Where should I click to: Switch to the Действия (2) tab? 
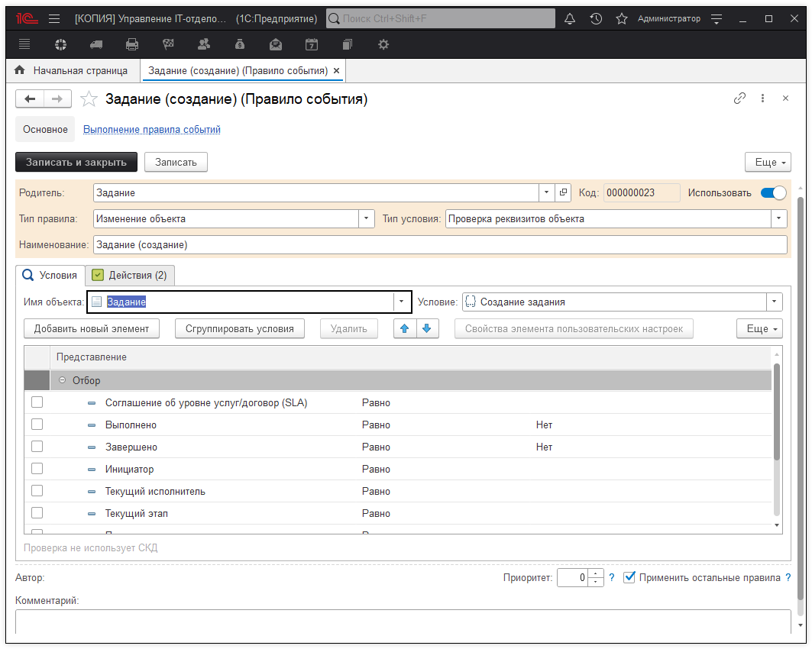[130, 275]
